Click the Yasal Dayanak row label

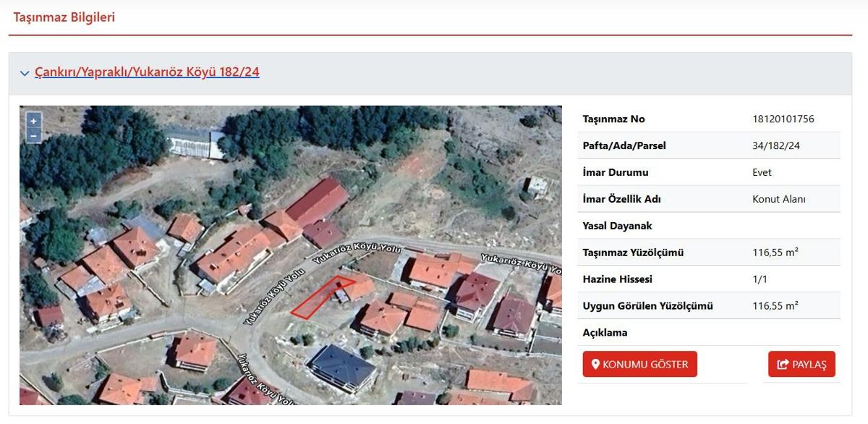(x=617, y=226)
